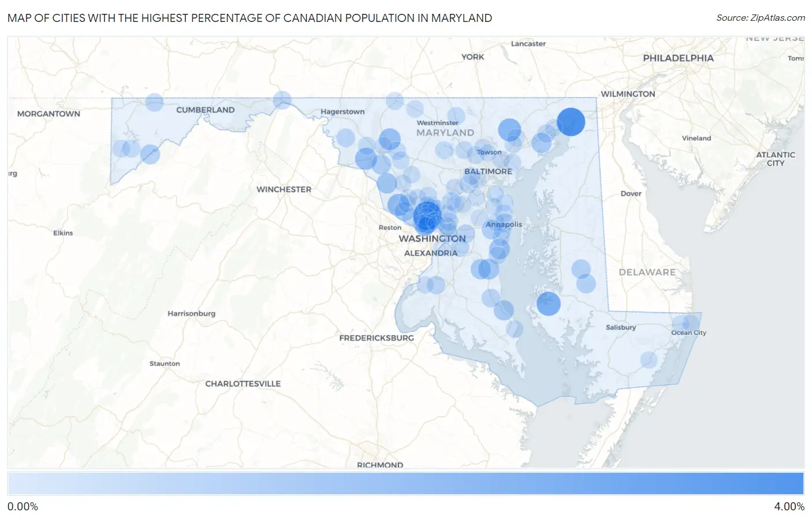Screen dimensions: 812x519
Task: Click the FREDERICKSBURG map label
Action: click(377, 338)
